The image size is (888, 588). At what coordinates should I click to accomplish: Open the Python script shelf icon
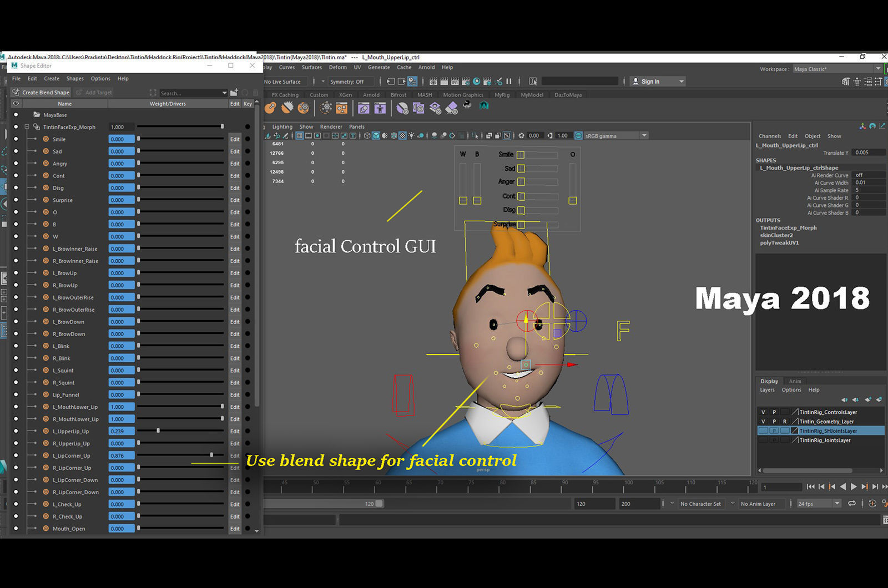(x=467, y=105)
